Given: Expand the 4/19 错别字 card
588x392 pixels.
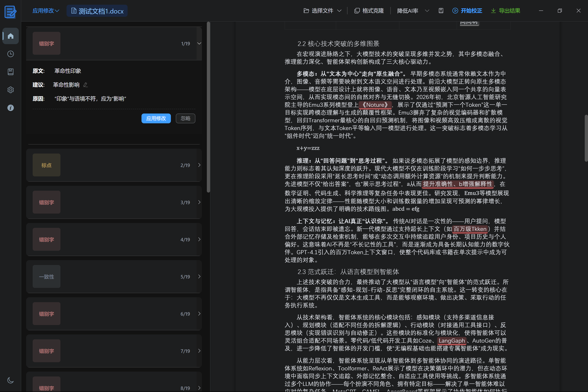Looking at the screenshot, I should [199, 239].
